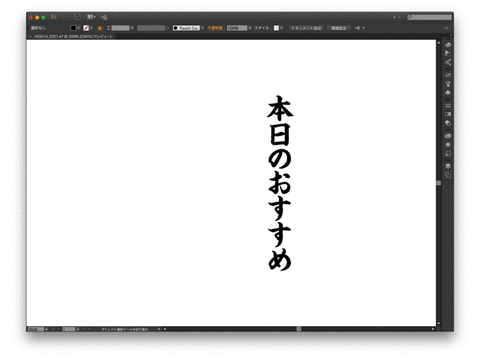The image size is (480, 360).
Task: Click the vertical scrollbar thumb
Action: click(439, 183)
